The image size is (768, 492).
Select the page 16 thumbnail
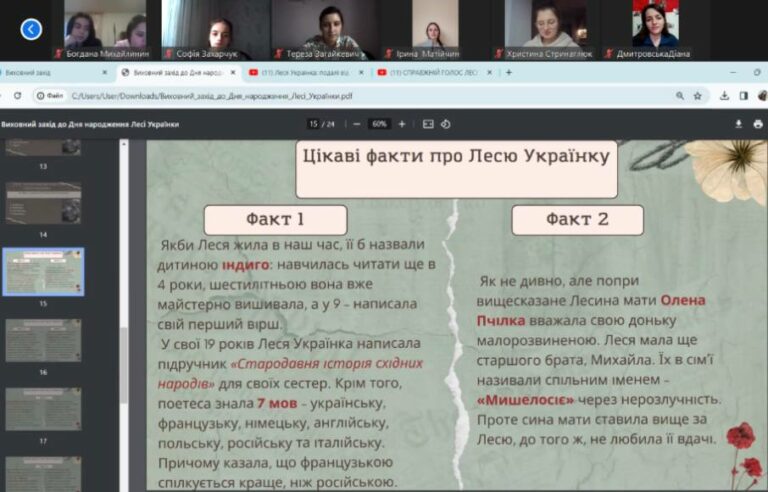point(43,341)
